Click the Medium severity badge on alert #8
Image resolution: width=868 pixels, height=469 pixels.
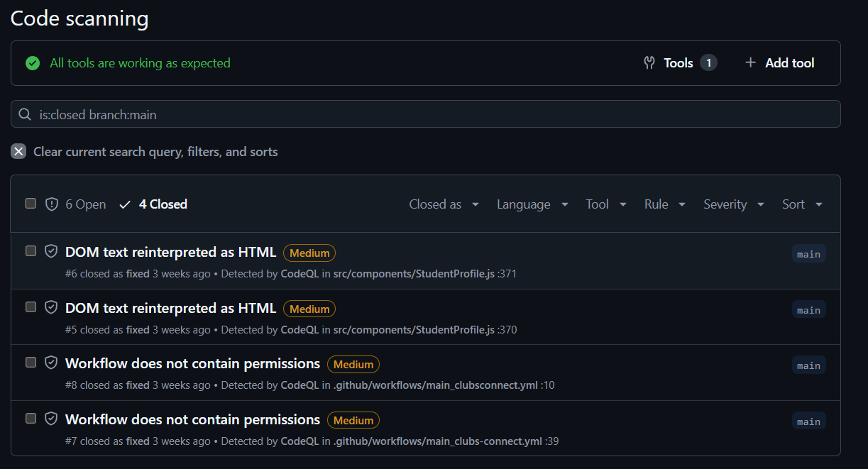[x=353, y=364]
